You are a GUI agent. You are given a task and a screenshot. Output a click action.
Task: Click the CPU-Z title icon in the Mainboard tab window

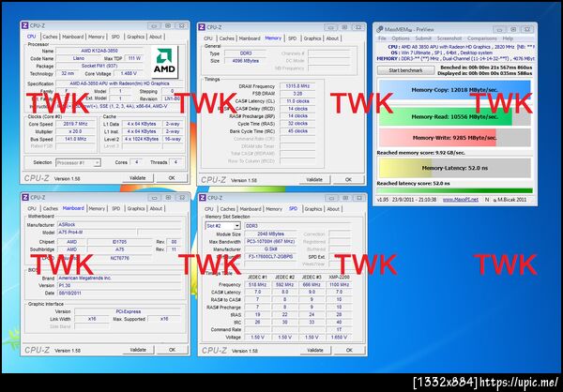(25, 197)
